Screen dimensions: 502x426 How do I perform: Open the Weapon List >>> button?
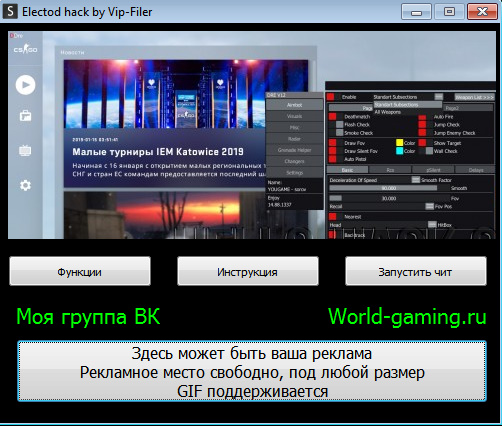click(x=474, y=97)
